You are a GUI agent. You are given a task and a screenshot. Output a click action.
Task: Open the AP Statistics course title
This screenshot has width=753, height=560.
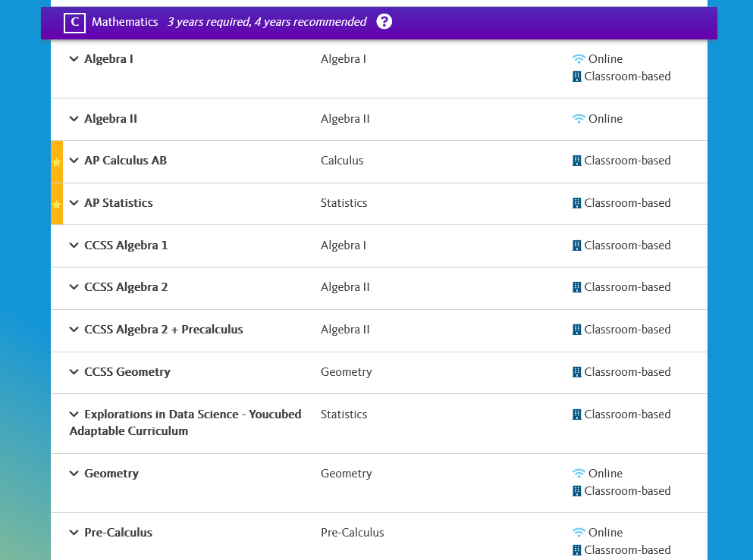(118, 203)
